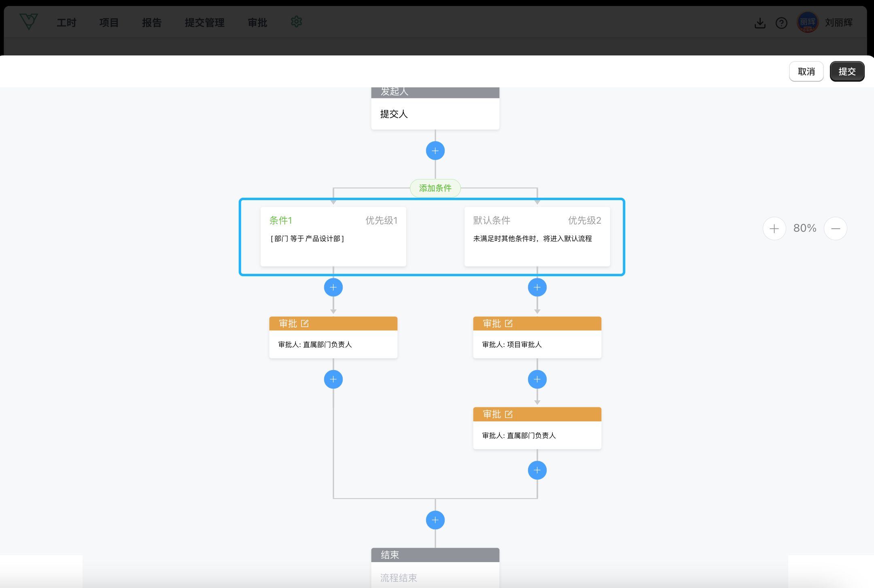Viewport: 874px width, 588px height.
Task: Click the 添加条件 button
Action: coord(435,188)
